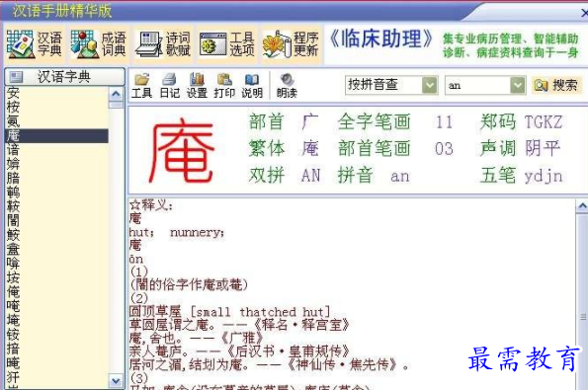Screen dimensions: 588x390
Task: Open the 汉语字典 dictionary module
Action: tap(35, 44)
